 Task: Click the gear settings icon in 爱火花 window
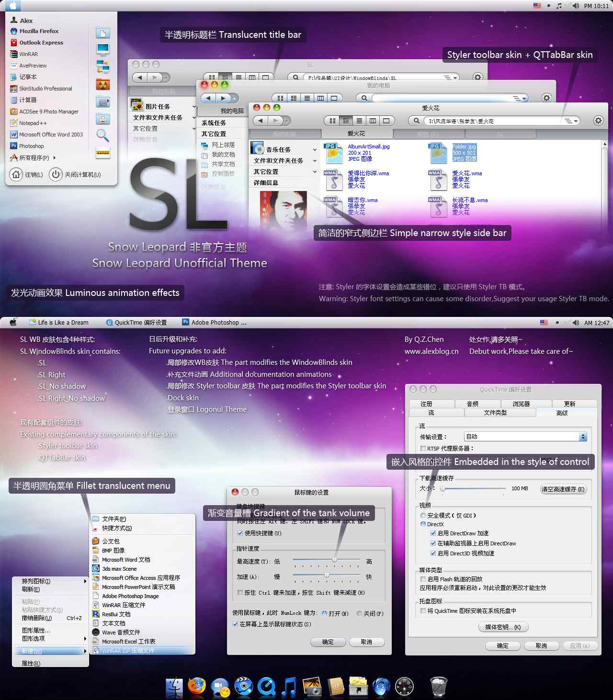click(x=598, y=121)
